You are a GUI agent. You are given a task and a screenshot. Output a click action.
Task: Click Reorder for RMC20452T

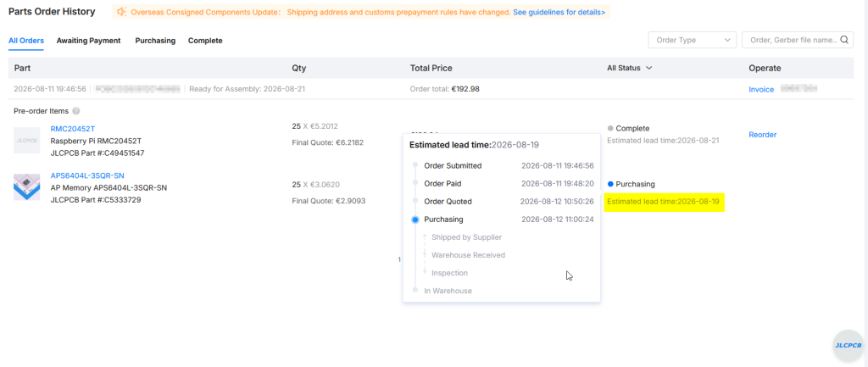click(763, 135)
